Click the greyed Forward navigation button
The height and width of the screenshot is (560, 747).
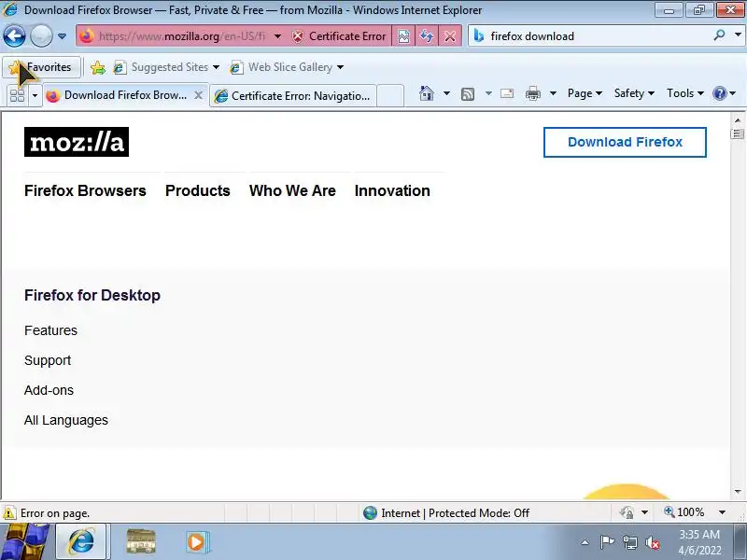[41, 36]
